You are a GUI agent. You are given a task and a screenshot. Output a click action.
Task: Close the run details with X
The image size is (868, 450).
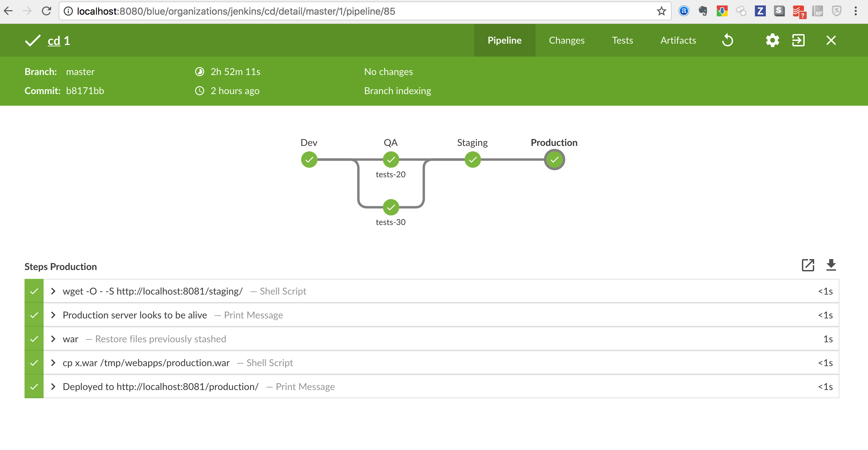point(831,40)
